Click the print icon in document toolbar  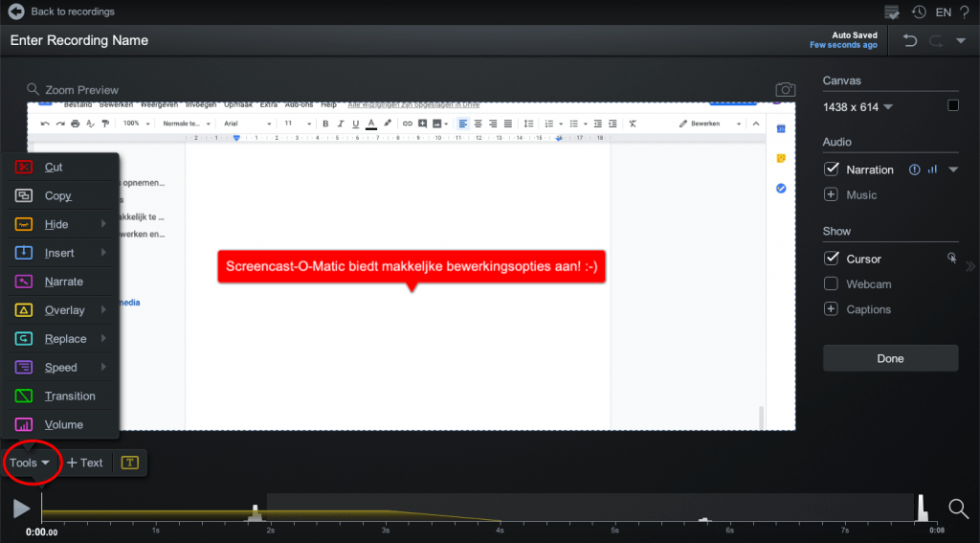pos(75,124)
